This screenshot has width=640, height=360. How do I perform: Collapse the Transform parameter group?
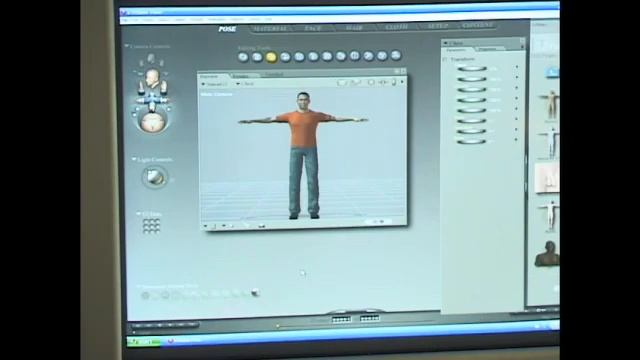tap(445, 59)
